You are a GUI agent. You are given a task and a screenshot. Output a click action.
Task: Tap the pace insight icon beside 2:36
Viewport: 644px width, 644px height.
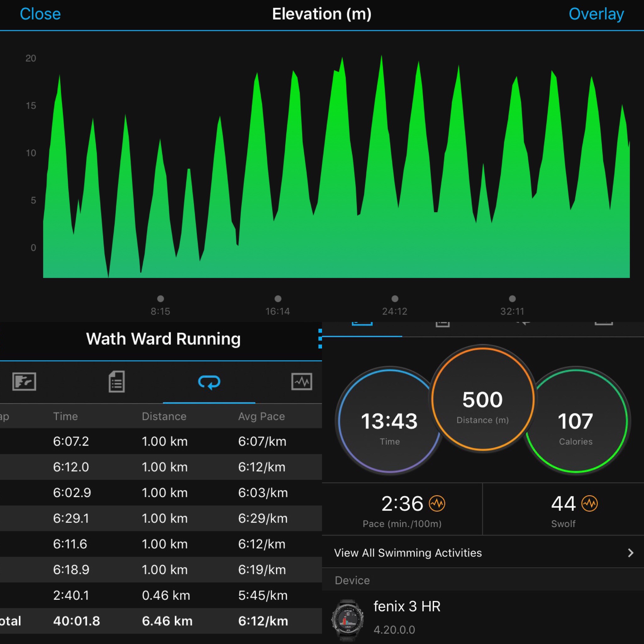[437, 503]
